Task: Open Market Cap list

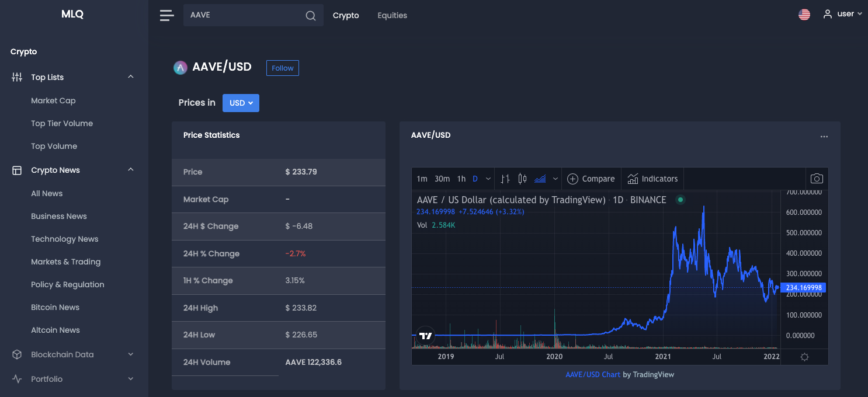Action: (53, 100)
